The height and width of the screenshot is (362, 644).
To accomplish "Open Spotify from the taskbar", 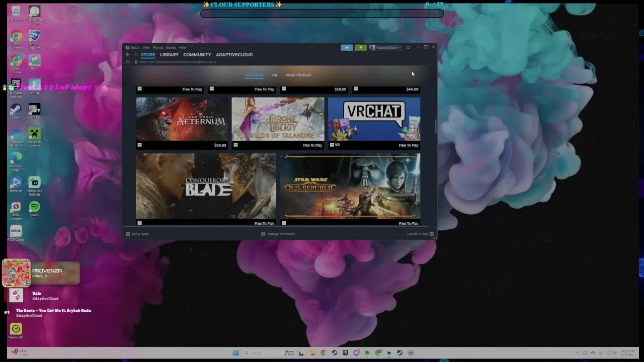I will click(x=367, y=353).
